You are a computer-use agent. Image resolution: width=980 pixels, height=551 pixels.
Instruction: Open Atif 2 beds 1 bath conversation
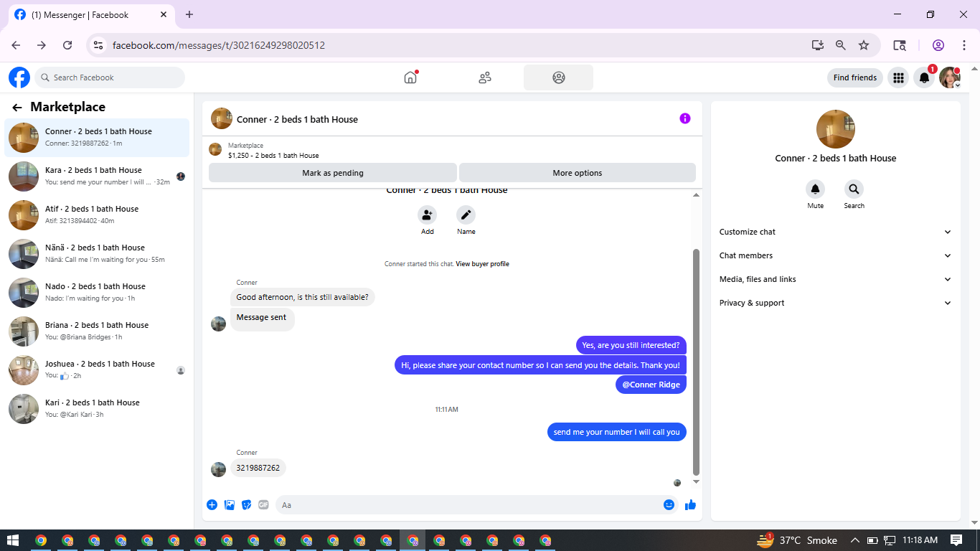coord(97,215)
